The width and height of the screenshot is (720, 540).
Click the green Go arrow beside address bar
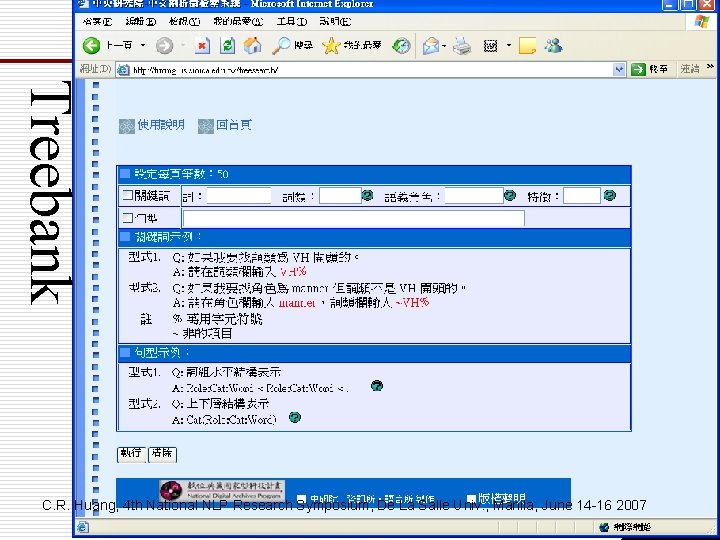point(638,69)
